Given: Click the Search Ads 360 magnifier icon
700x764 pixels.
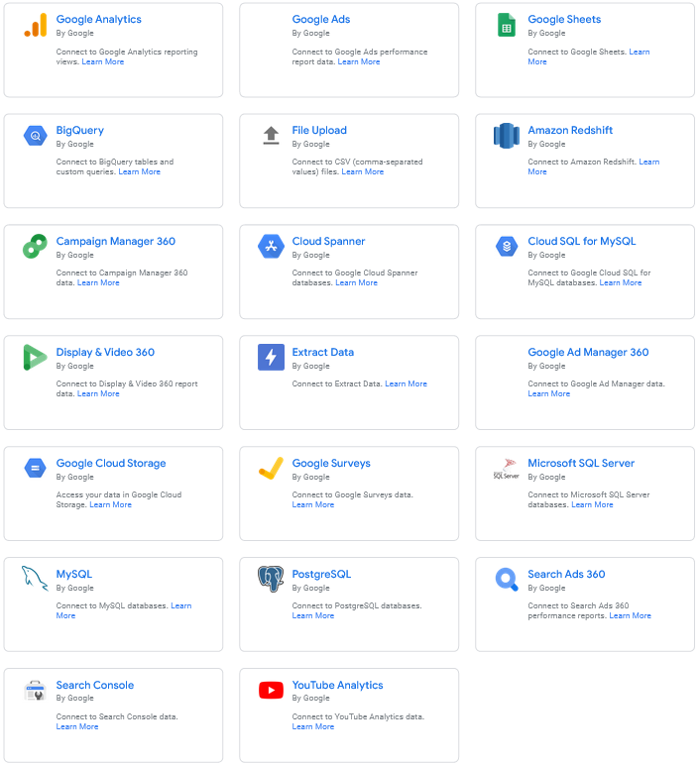Looking at the screenshot, I should [507, 580].
